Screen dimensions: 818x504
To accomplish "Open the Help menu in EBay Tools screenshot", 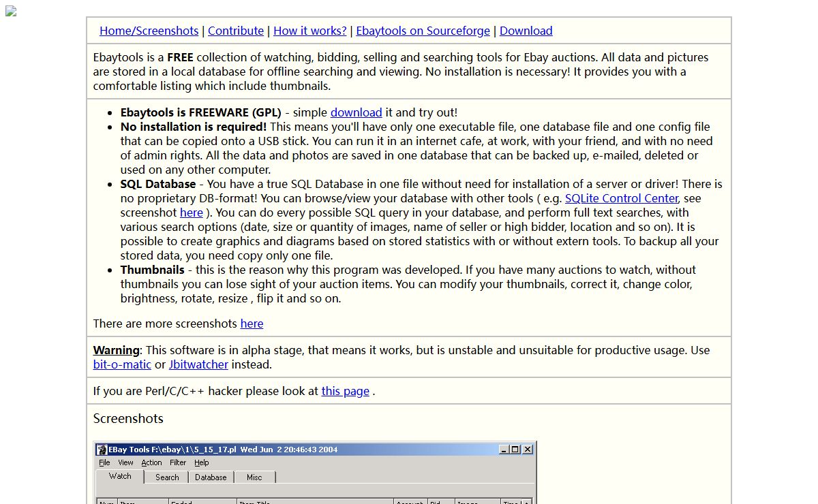I will pyautogui.click(x=202, y=462).
